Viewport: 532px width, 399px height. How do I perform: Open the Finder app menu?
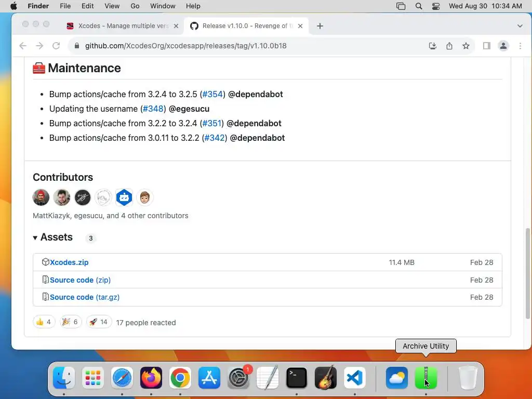click(38, 6)
